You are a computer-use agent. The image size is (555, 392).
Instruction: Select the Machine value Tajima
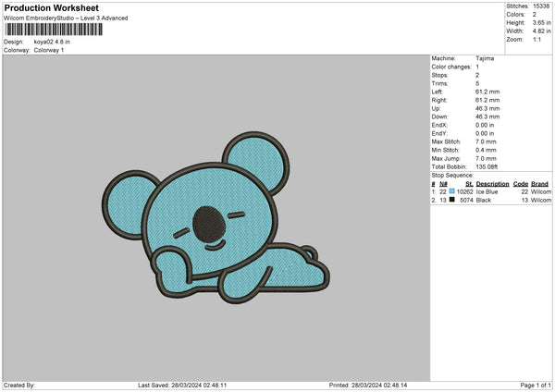click(485, 58)
